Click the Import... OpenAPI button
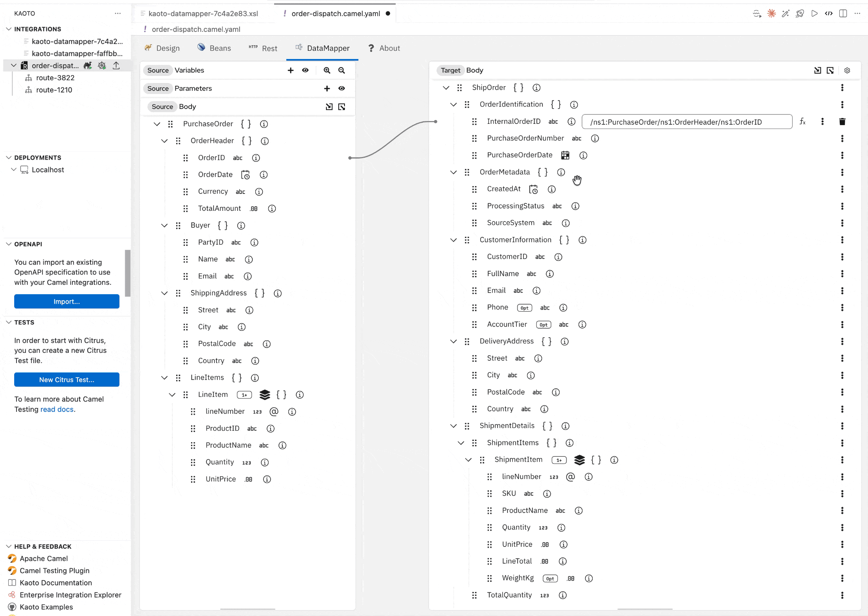 point(67,302)
